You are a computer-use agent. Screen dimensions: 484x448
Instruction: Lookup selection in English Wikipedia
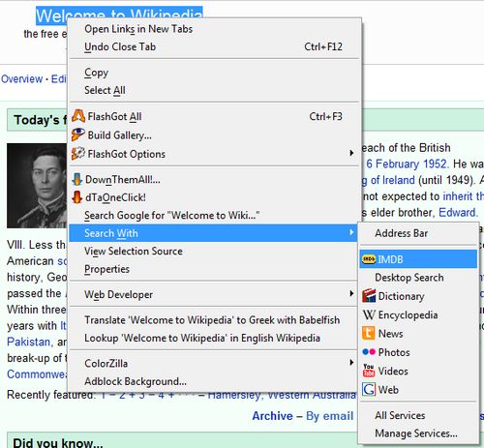coord(214,338)
